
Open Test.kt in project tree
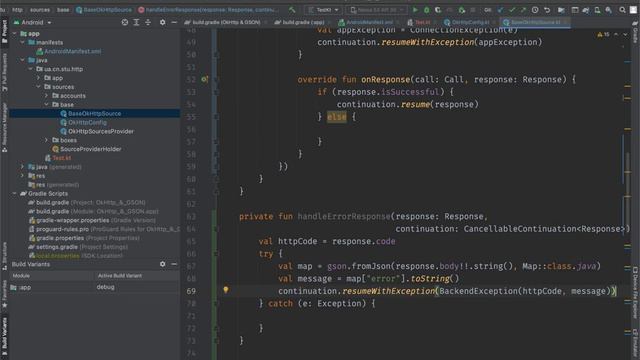(61, 158)
